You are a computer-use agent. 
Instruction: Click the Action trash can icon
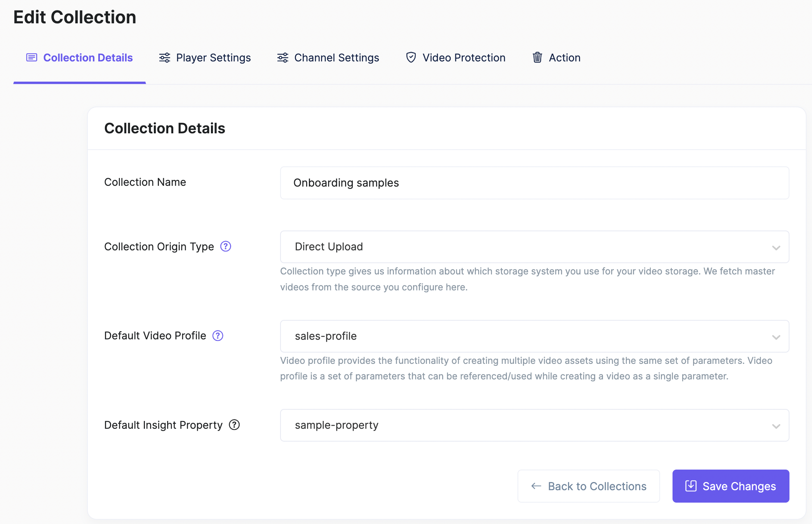click(x=537, y=58)
